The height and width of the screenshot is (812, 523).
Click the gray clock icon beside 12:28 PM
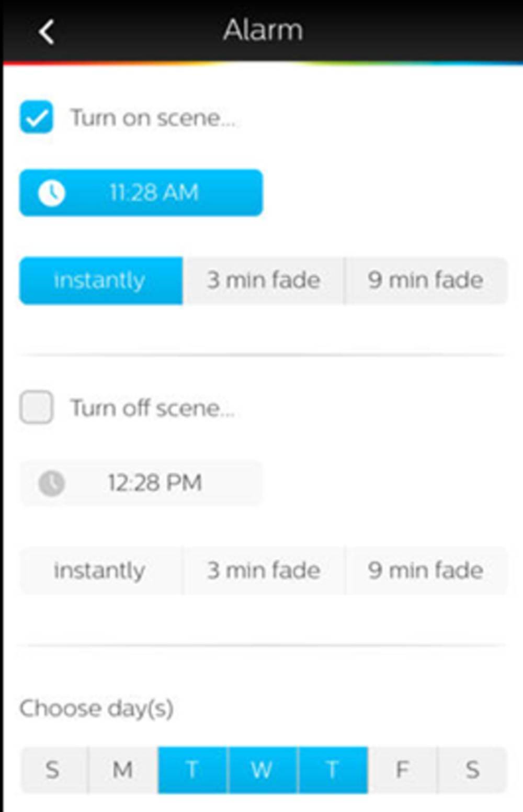pyautogui.click(x=51, y=483)
